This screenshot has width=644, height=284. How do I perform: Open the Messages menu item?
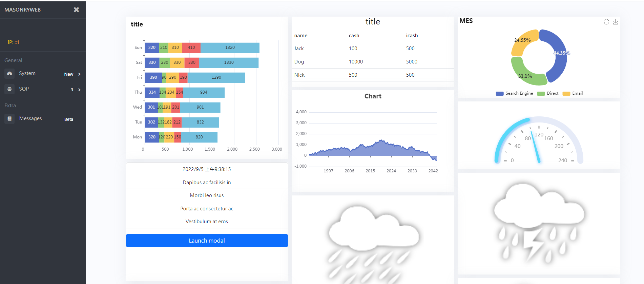[43, 119]
